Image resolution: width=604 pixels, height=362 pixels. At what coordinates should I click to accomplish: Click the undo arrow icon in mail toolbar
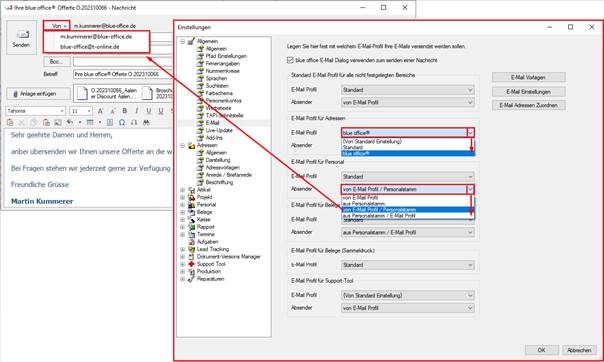point(70,122)
